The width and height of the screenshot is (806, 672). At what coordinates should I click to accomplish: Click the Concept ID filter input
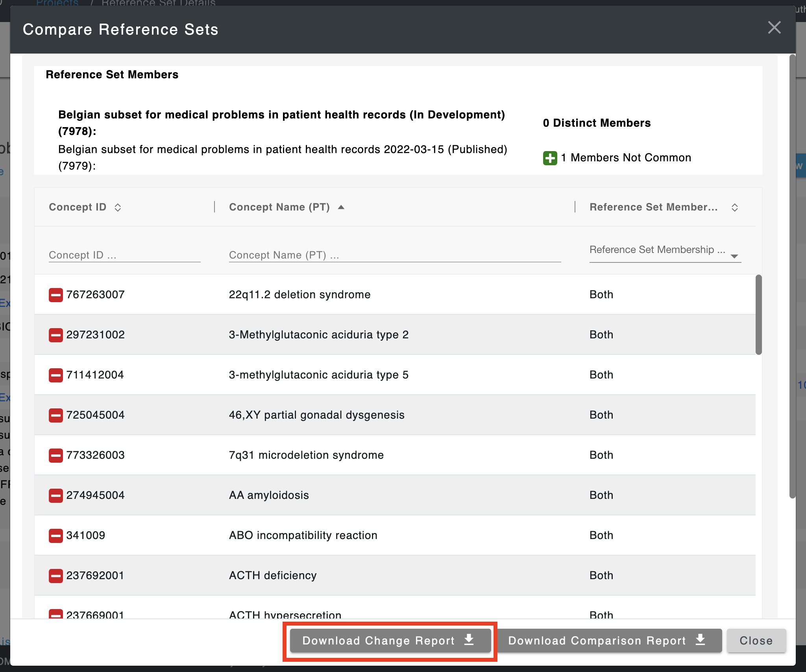click(124, 255)
